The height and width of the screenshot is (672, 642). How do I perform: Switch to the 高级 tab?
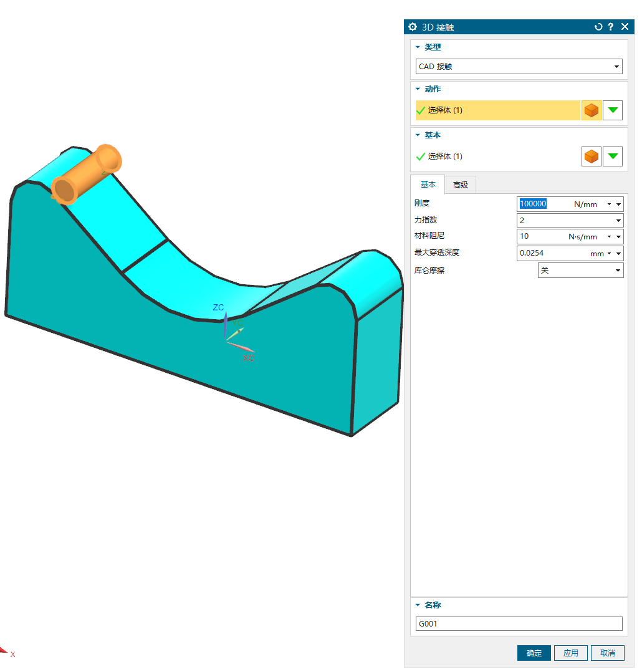461,185
